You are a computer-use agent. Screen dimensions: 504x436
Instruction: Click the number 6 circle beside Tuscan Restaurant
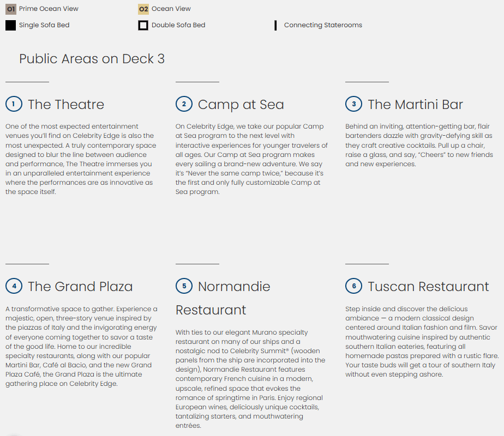[353, 286]
